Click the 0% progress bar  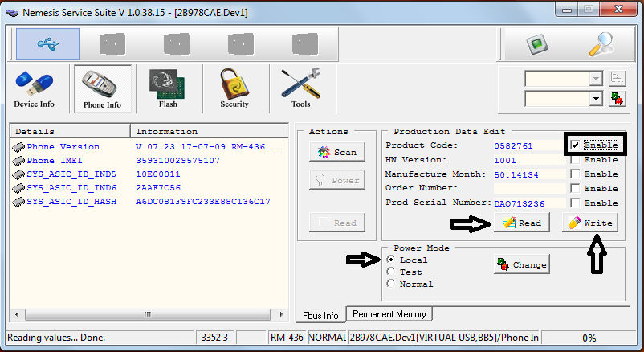[589, 338]
